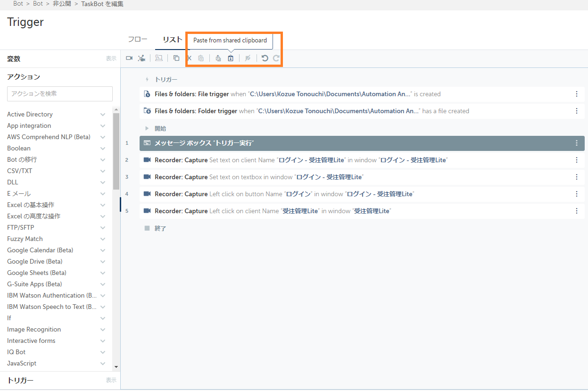The height and width of the screenshot is (391, 588).
Task: Click the AISense recorder icon
Action: point(141,58)
